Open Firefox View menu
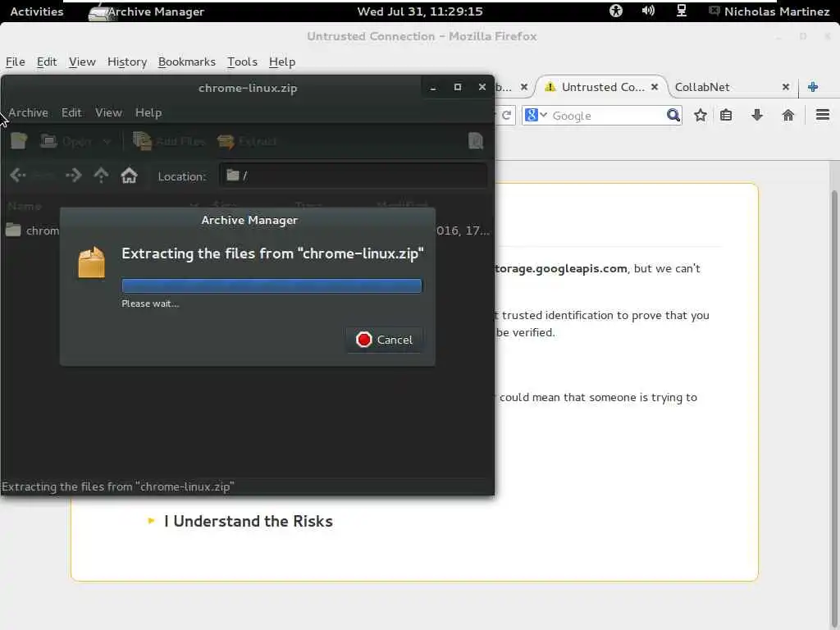The height and width of the screenshot is (630, 840). click(x=82, y=62)
